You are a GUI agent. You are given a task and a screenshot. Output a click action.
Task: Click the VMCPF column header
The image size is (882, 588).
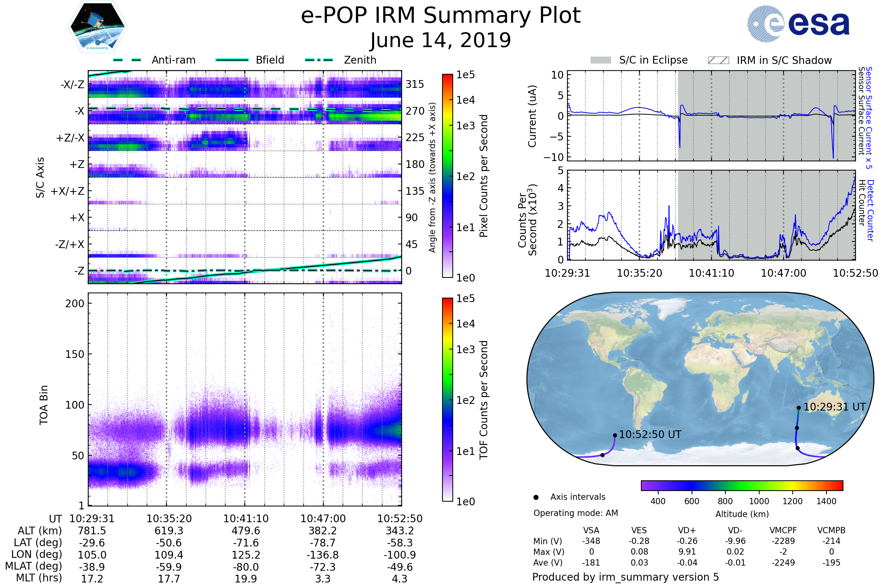(783, 530)
